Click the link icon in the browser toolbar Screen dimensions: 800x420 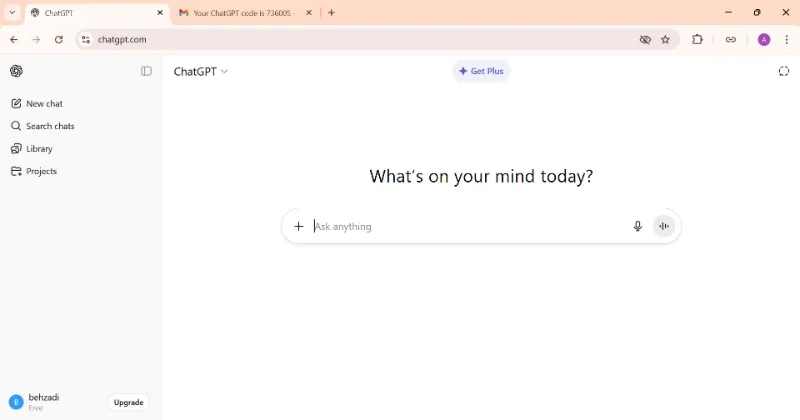pos(731,39)
